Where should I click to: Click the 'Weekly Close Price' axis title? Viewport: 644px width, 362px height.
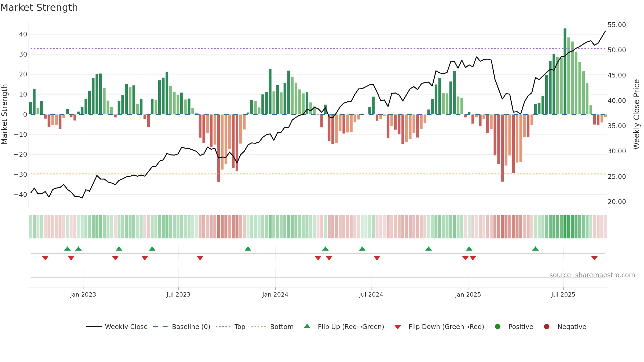[636, 114]
